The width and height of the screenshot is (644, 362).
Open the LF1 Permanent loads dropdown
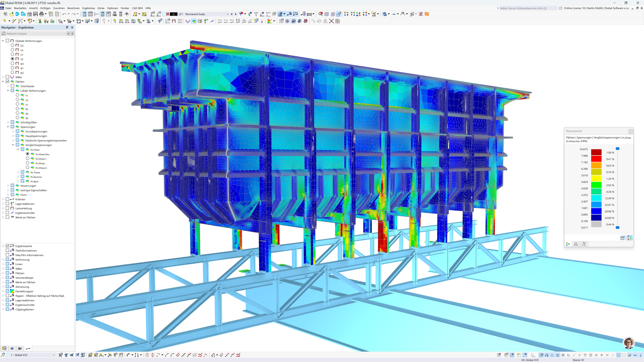click(x=227, y=14)
